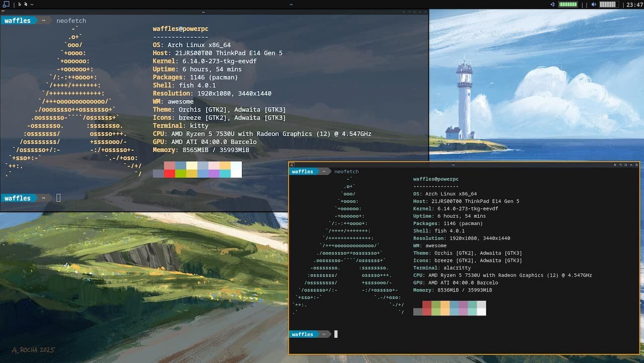Viewport: 644px width, 363px height.
Task: Click the green battery level bar
Action: (568, 5)
